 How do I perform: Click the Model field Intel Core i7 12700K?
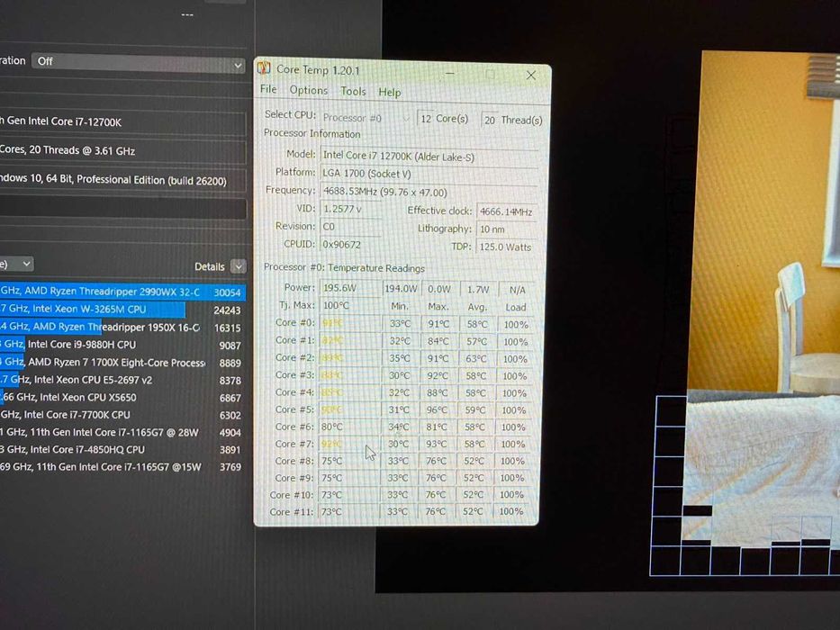pos(429,157)
